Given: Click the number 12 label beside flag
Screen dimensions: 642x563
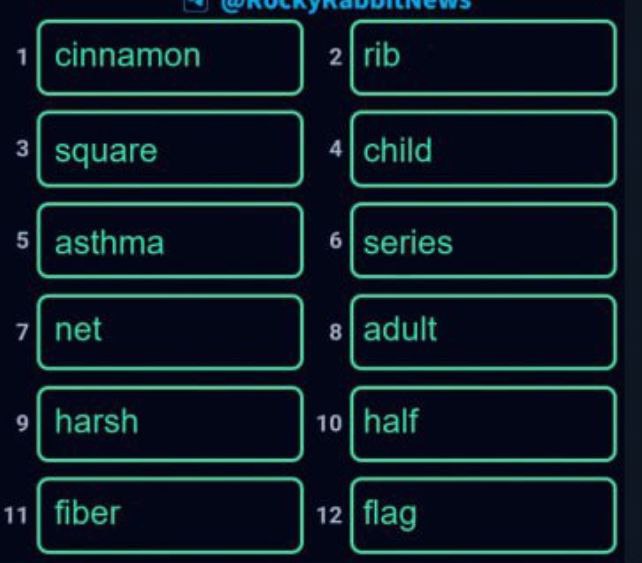Looking at the screenshot, I should 329,516.
